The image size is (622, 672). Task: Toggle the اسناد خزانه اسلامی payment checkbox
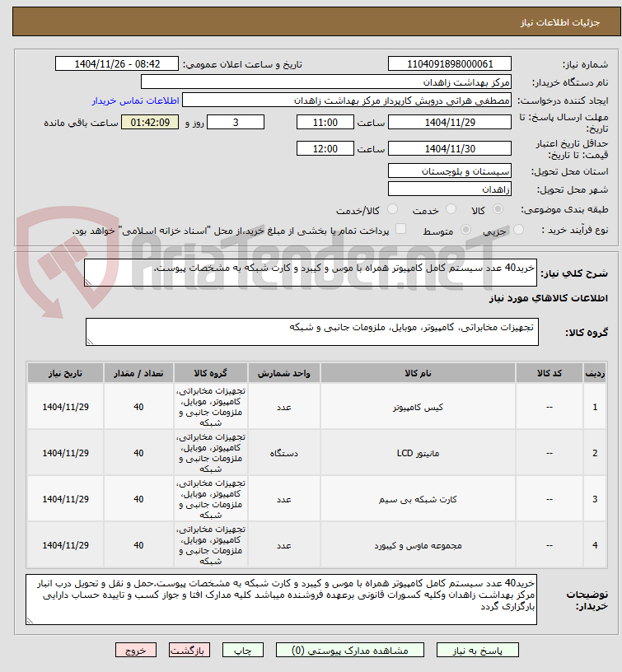(x=400, y=229)
